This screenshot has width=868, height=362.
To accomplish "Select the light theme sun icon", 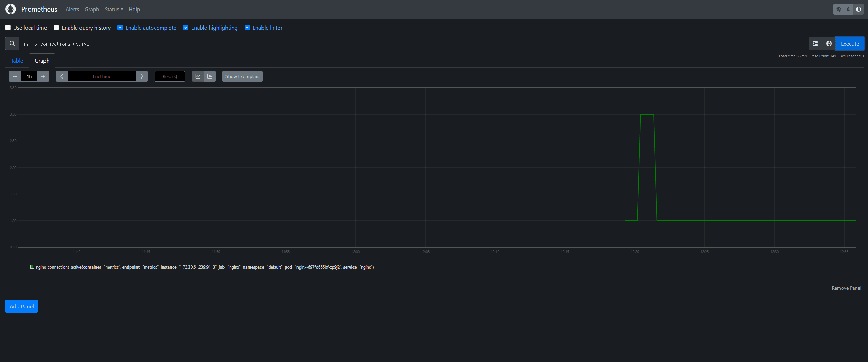I will 839,9.
